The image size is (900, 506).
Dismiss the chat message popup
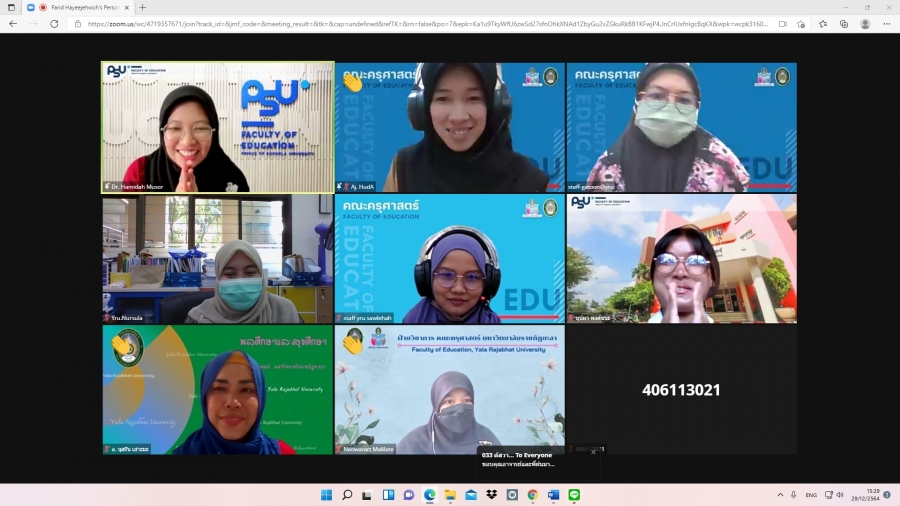pos(593,452)
